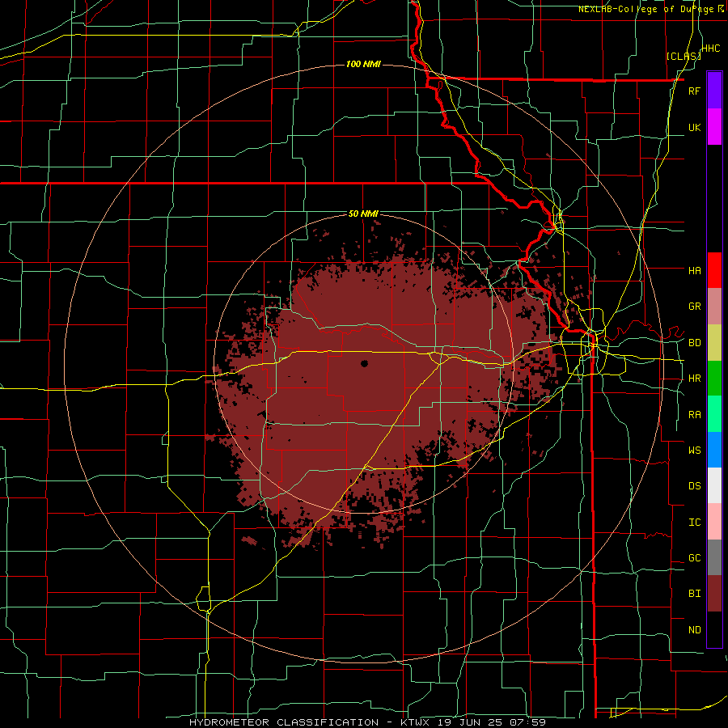Click the ND legend label
This screenshot has height=728, width=728.
pyautogui.click(x=694, y=629)
